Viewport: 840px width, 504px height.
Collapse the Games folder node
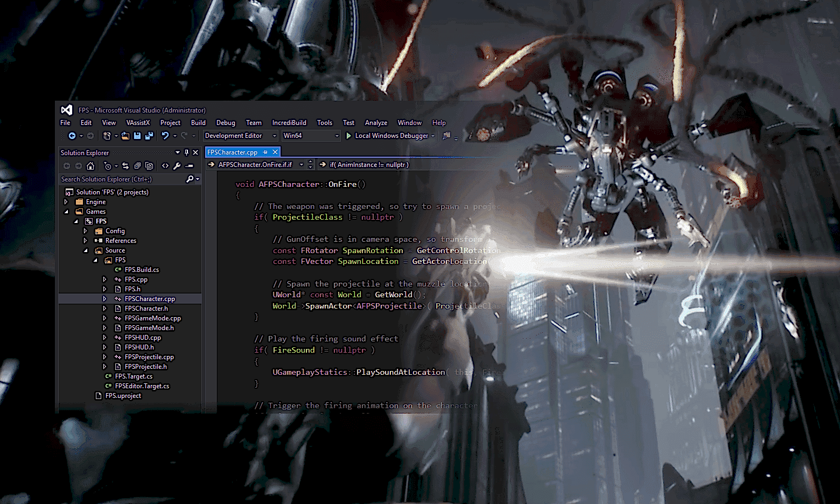pos(66,212)
